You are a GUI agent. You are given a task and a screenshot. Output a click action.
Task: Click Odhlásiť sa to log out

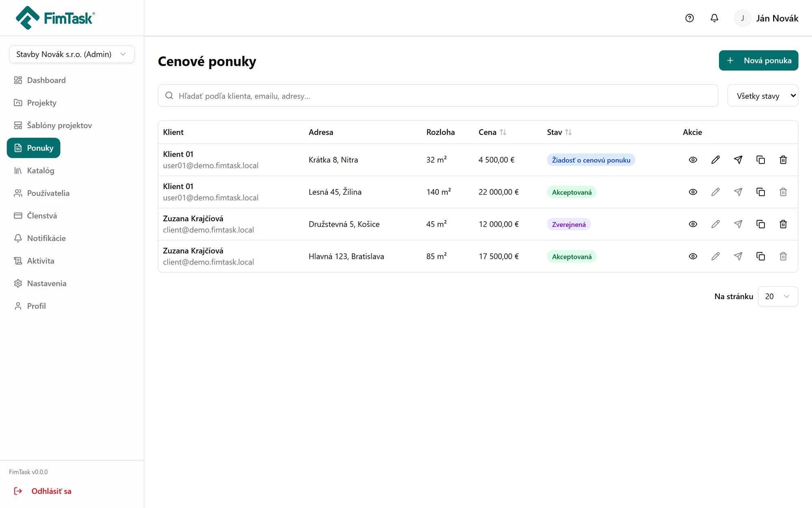coord(43,491)
